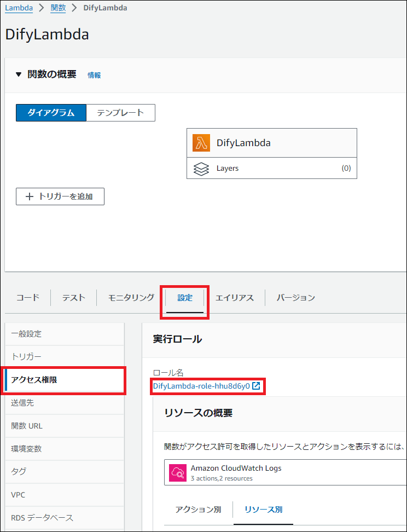Switch to the アクション別 tab
Viewport: 407px width, 532px height.
tap(198, 510)
